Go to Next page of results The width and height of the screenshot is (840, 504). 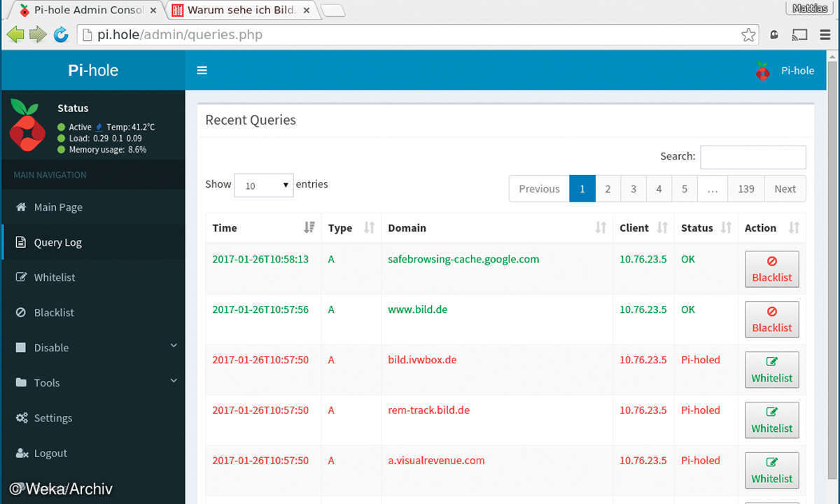(785, 188)
